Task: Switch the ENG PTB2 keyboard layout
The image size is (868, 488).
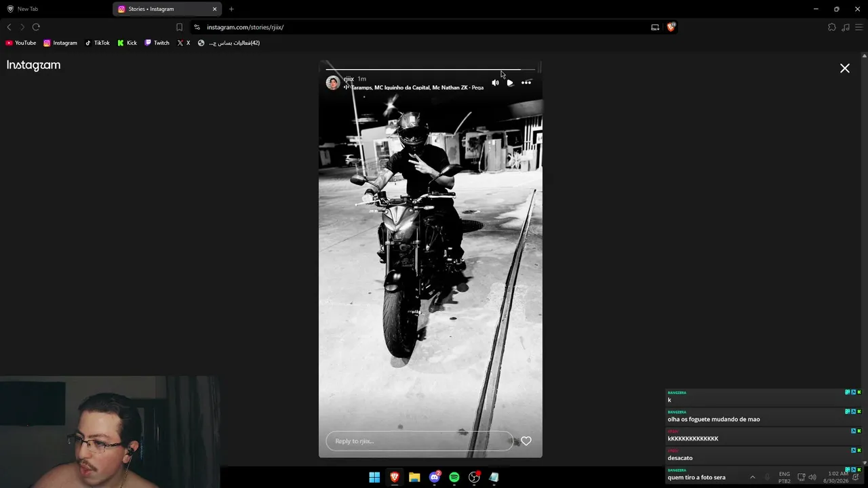Action: pos(785,477)
